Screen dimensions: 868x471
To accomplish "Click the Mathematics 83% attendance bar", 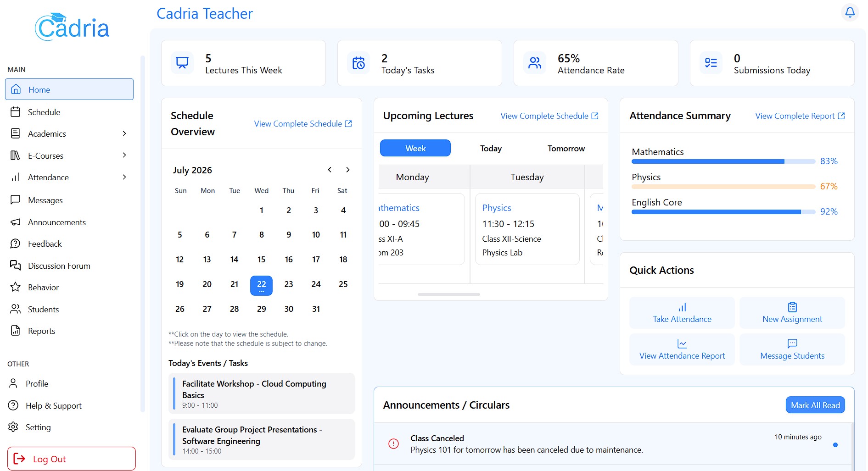I will pyautogui.click(x=723, y=161).
